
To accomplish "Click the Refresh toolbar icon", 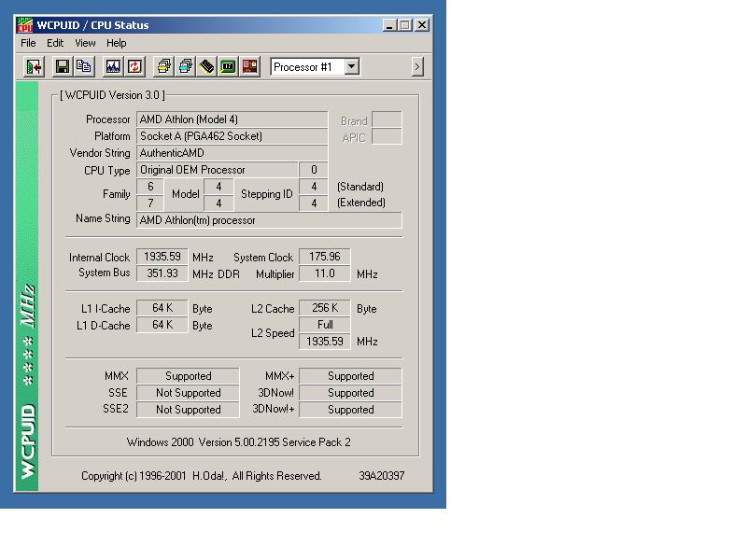I will 134,66.
